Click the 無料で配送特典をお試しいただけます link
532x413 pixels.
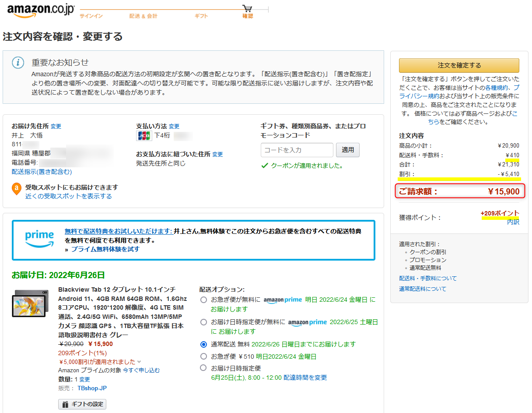coord(118,231)
